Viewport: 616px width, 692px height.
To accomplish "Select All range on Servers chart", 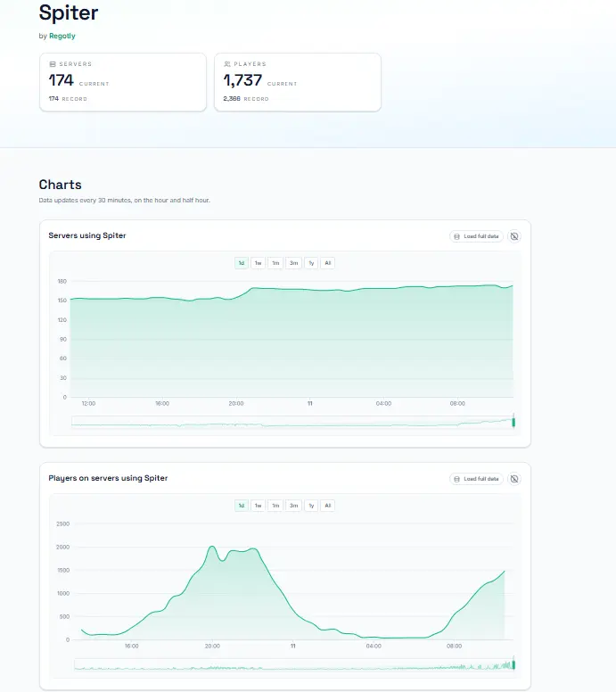I will coord(327,263).
